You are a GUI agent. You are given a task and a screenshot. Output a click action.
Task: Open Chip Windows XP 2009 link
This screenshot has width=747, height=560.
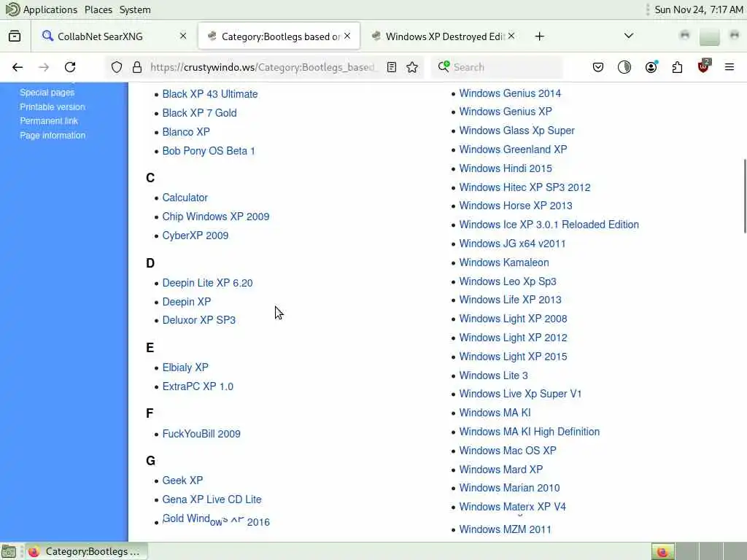(216, 217)
